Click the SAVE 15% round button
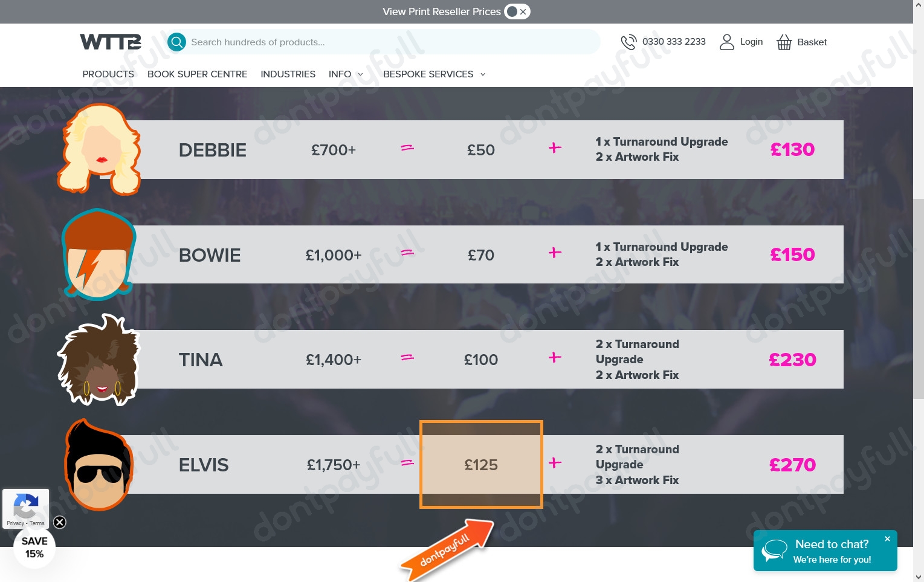Viewport: 924px width, 582px height. point(34,548)
